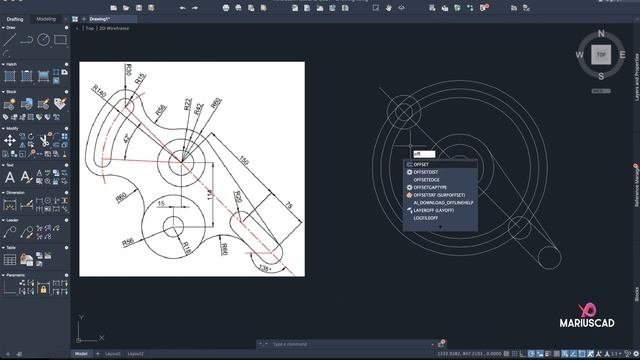Image resolution: width=640 pixels, height=360 pixels.
Task: Click the Top view viewport label
Action: point(90,28)
